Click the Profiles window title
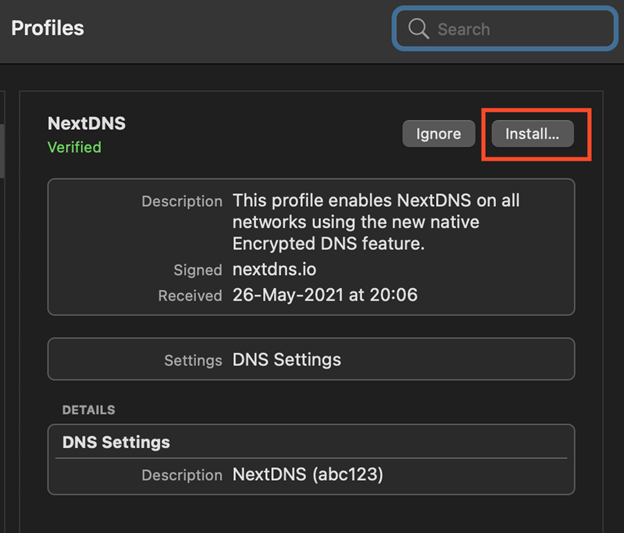624x533 pixels. (x=48, y=28)
